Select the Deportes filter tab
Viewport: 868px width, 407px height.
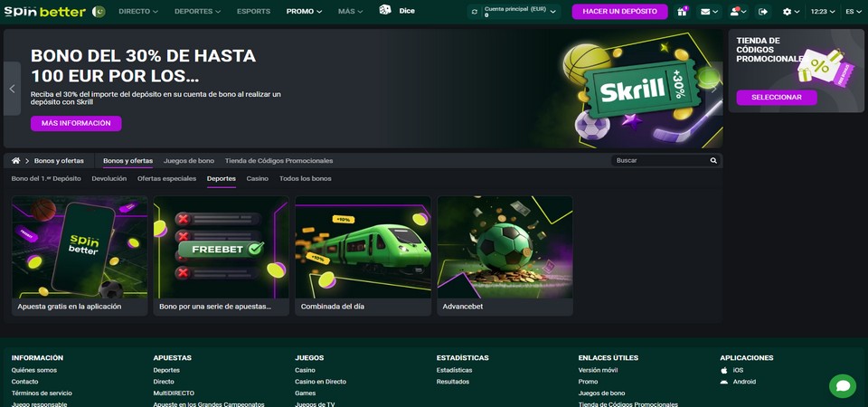(222, 178)
